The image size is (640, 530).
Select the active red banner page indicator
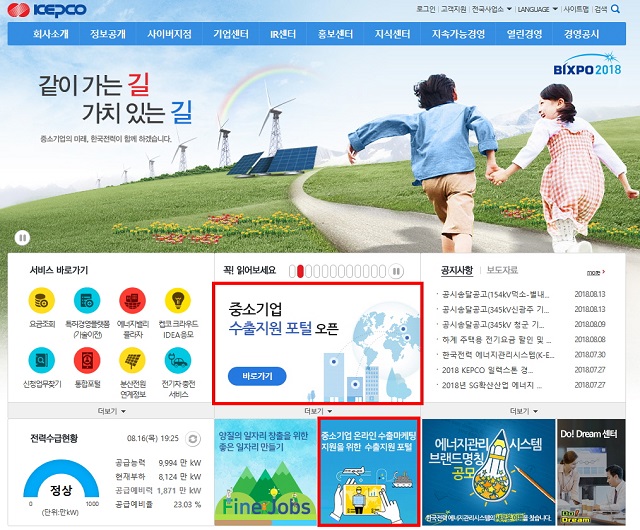coord(300,271)
